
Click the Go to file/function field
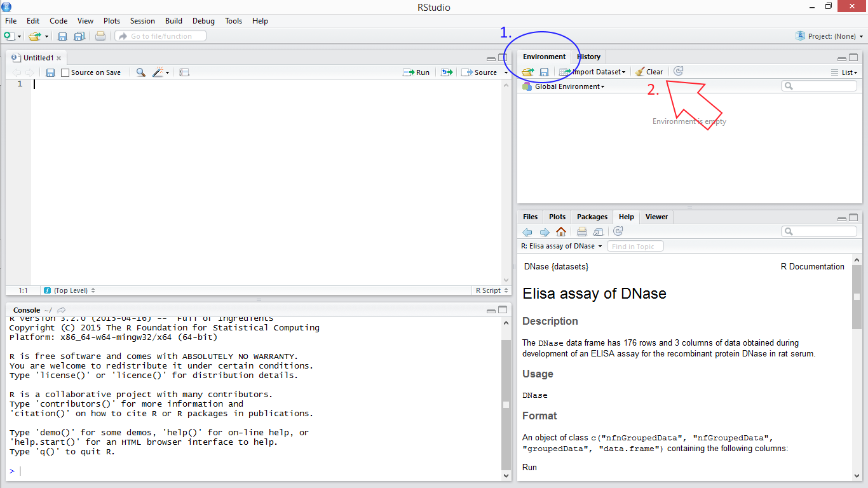point(161,36)
